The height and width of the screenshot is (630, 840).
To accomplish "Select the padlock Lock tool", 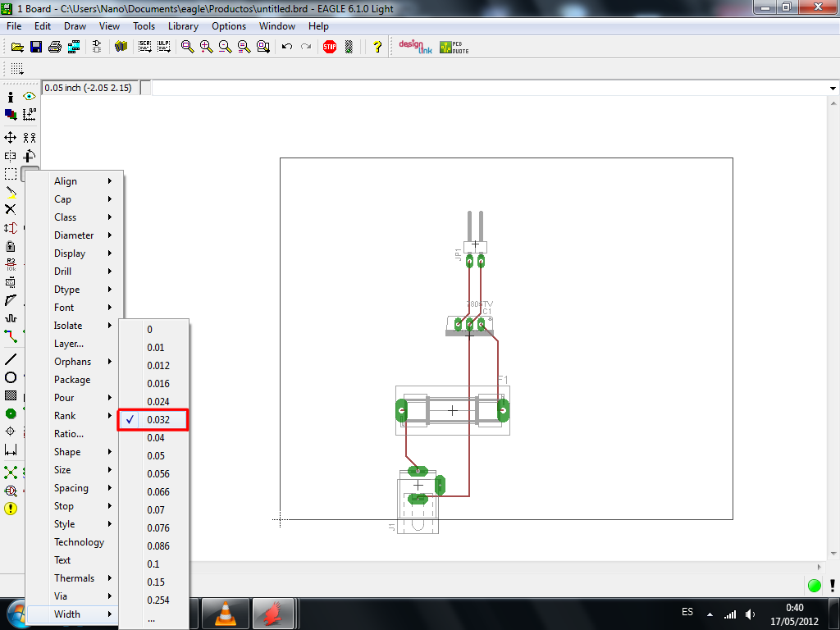I will click(10, 246).
